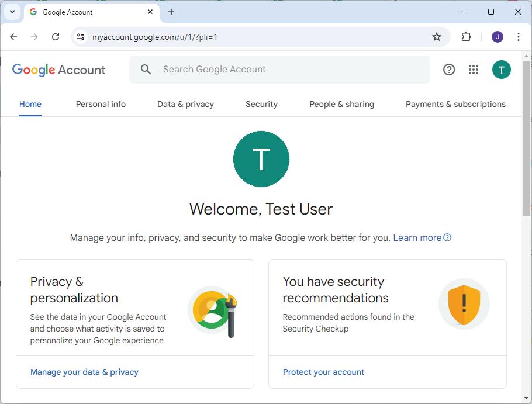Click the Protect your account link
Viewport: 532px width, 404px height.
[x=323, y=372]
